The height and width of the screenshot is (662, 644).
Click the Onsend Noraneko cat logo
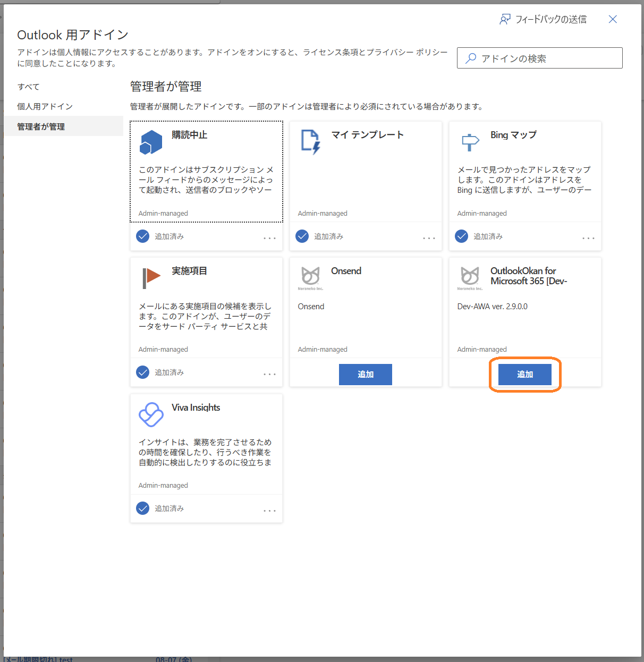pos(310,278)
